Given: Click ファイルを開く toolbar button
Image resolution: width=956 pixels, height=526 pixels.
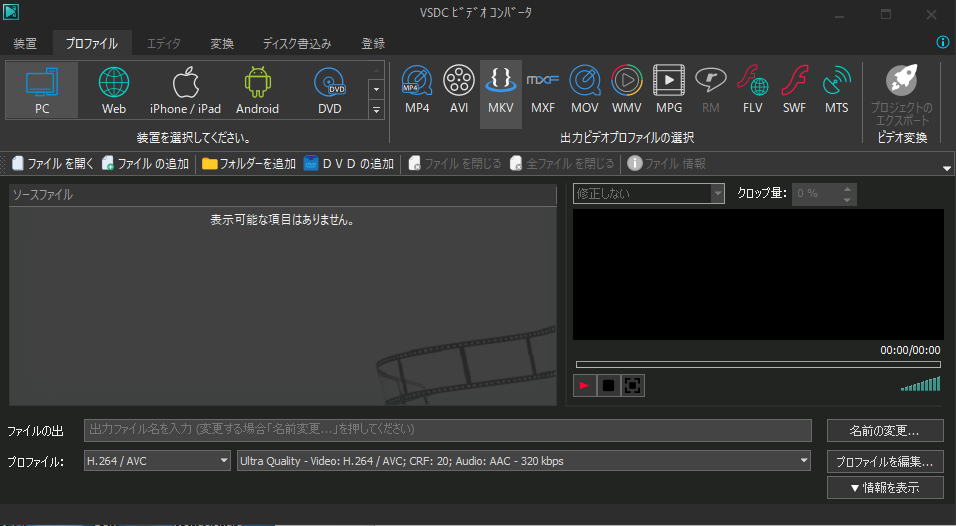Looking at the screenshot, I should pos(53,163).
